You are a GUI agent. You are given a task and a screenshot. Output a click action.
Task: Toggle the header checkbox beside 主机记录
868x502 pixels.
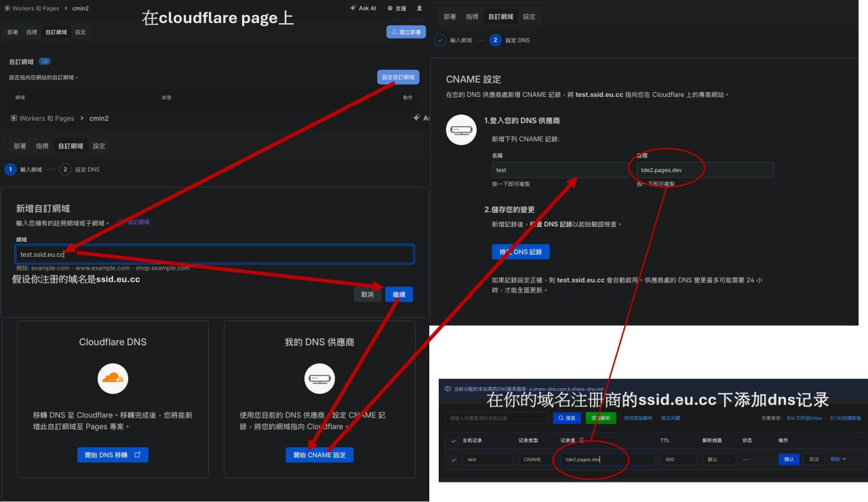point(454,440)
